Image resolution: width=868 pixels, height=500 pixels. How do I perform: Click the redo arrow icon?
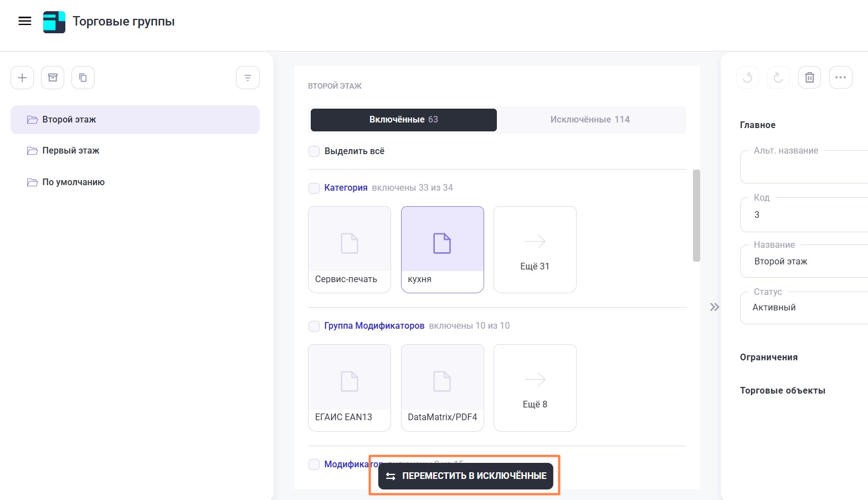click(x=778, y=78)
